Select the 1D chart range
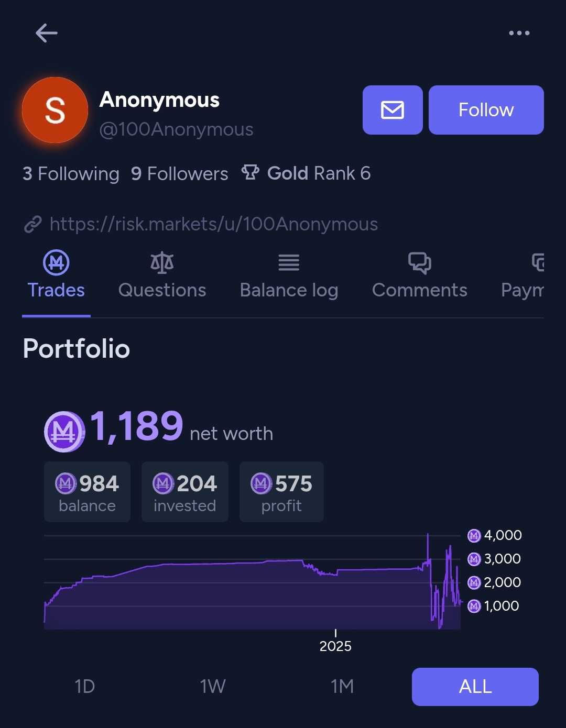 [x=84, y=686]
